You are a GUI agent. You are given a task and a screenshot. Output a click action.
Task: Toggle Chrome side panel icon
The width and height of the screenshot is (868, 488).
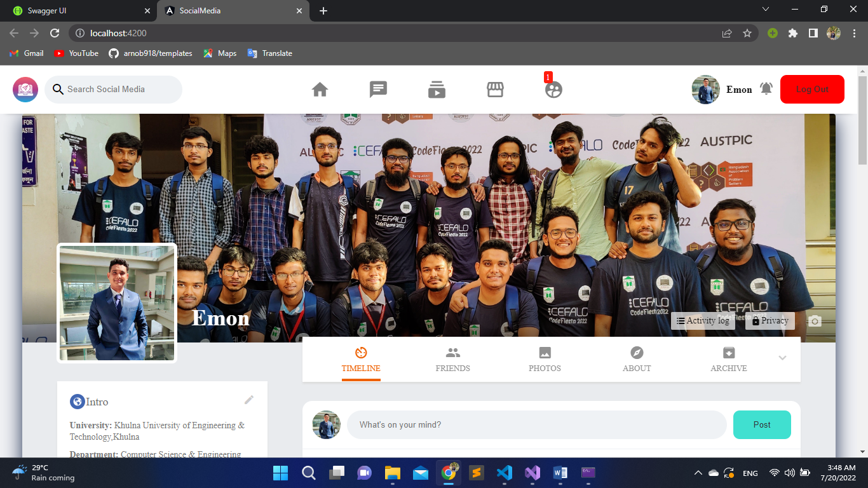coord(813,33)
